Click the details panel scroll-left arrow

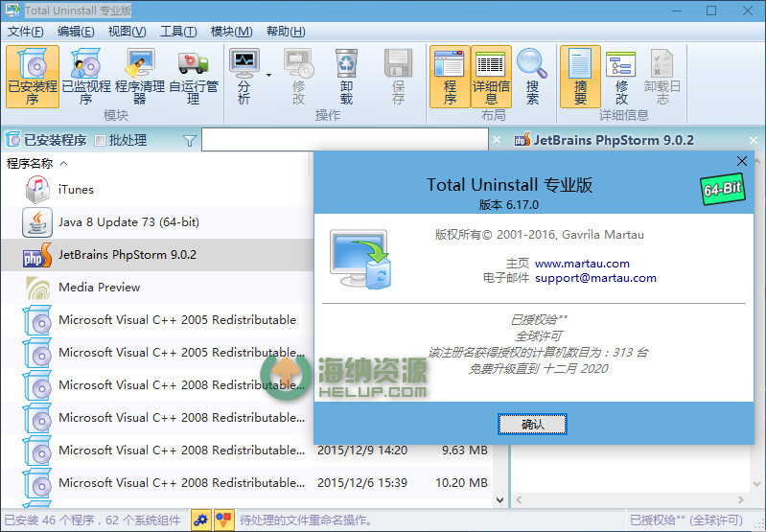[519, 499]
